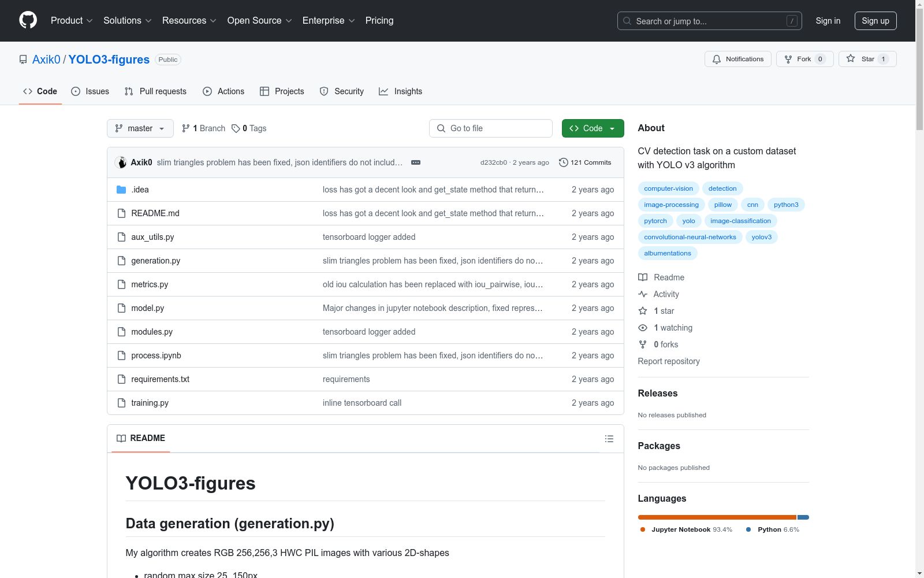
Task: Click the eye icon next to watching
Action: tap(643, 328)
